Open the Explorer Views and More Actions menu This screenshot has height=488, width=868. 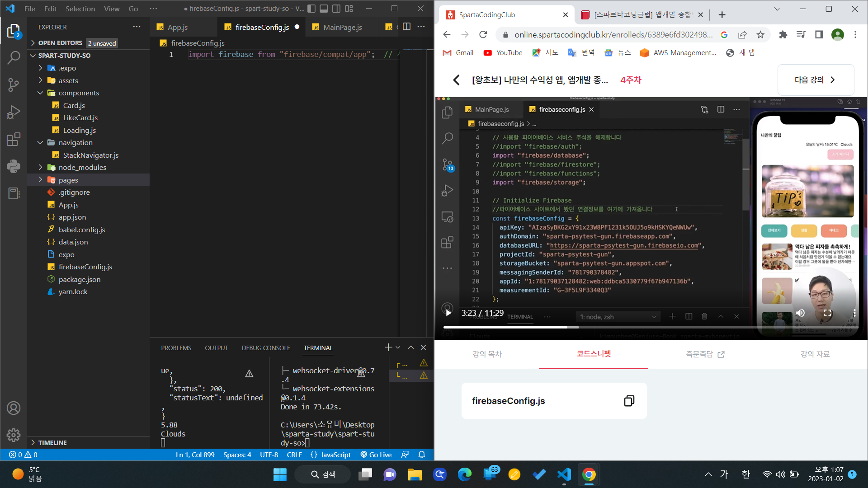click(x=137, y=27)
